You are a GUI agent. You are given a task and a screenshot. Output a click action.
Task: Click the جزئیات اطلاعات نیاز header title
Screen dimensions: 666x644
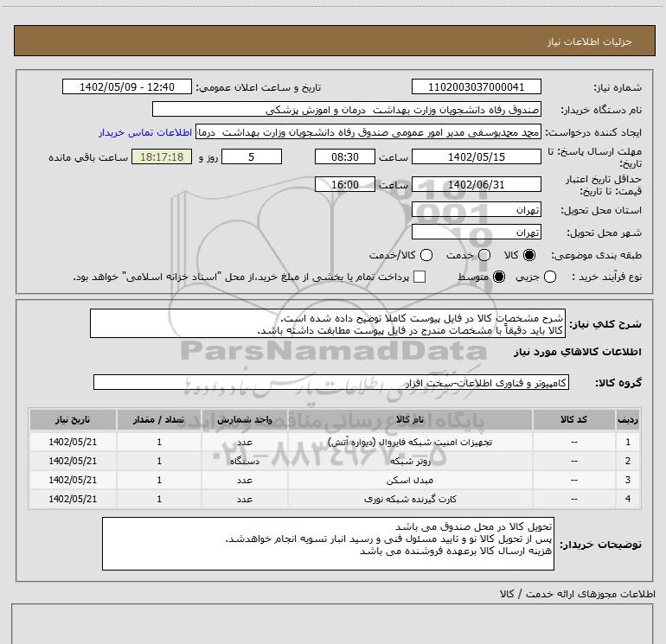point(590,41)
